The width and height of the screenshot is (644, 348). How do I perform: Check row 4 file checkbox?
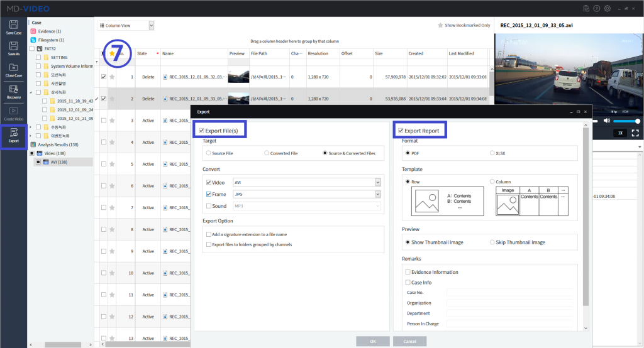(x=104, y=142)
